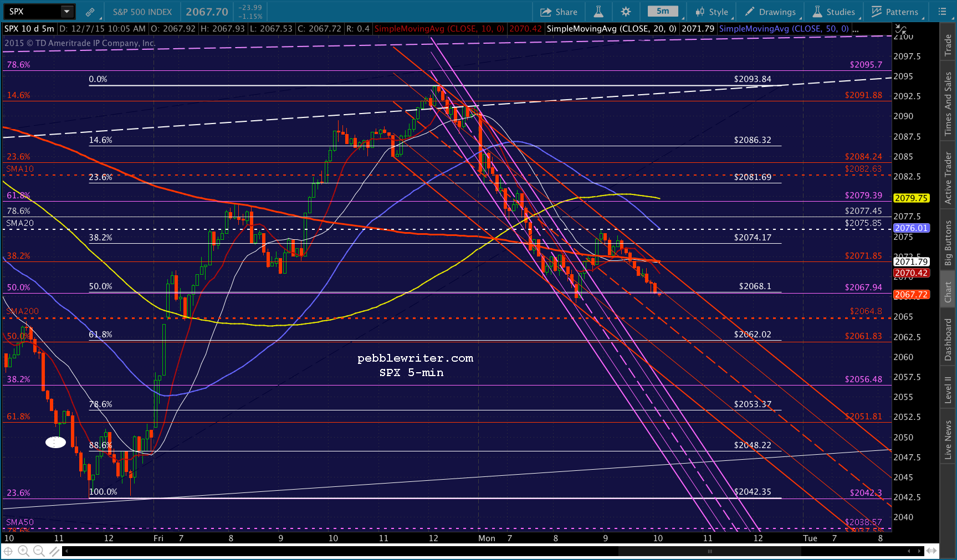Click the white 2071.79 price axis bubble
This screenshot has height=560, width=957.
coord(911,261)
